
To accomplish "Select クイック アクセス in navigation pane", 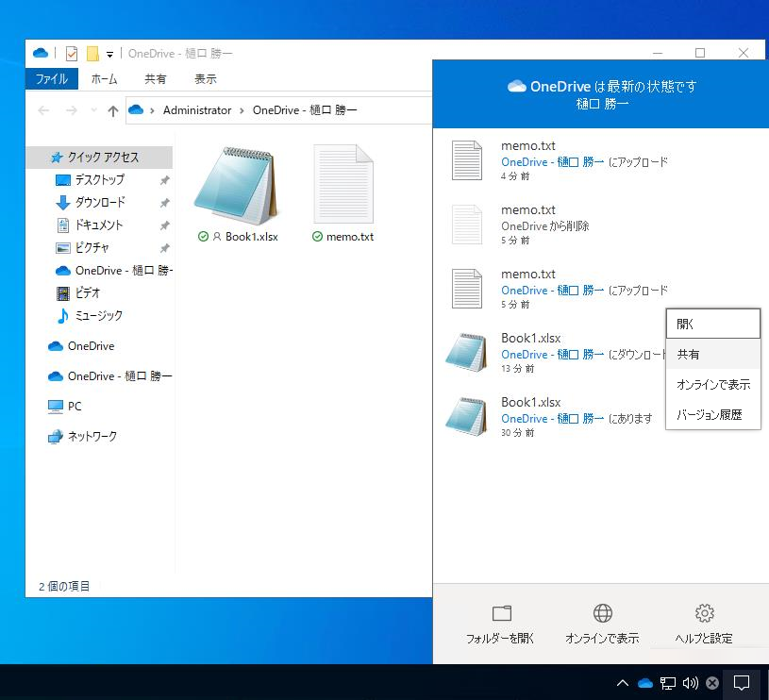I will pyautogui.click(x=100, y=158).
